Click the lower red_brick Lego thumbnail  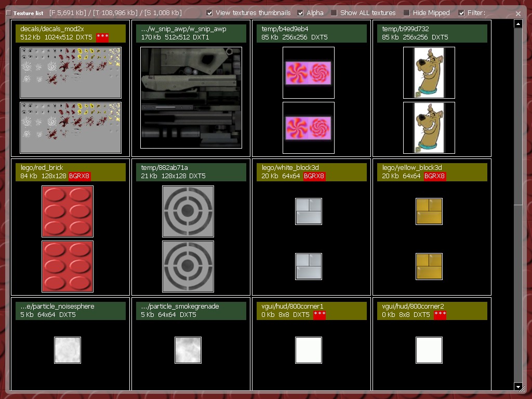click(x=68, y=266)
